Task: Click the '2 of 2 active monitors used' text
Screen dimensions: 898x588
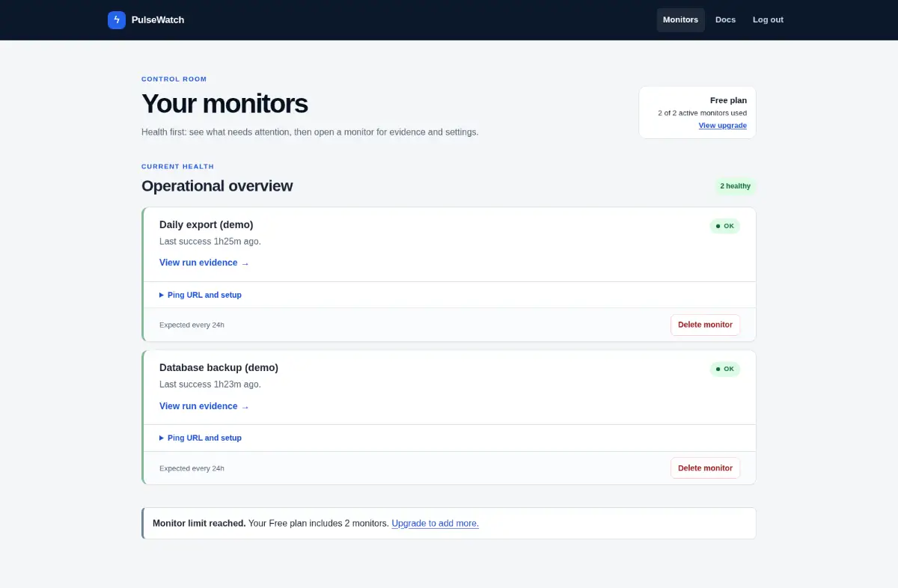Action: pos(702,113)
